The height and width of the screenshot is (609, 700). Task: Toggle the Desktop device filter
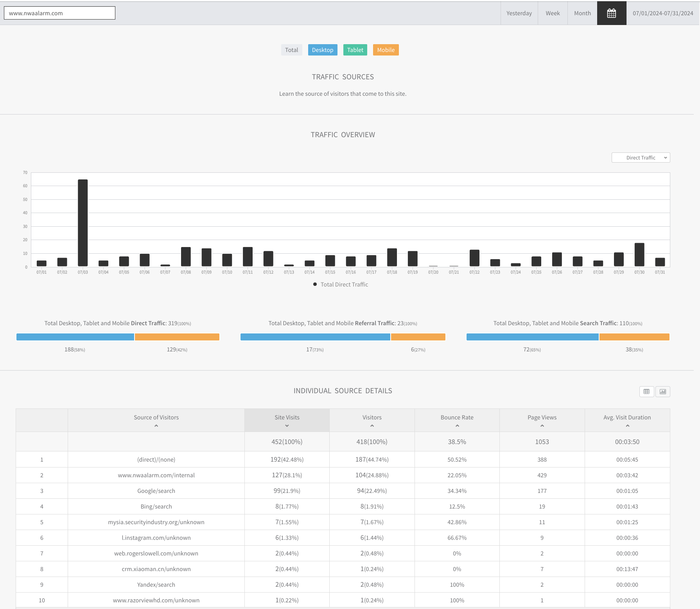[x=323, y=50]
